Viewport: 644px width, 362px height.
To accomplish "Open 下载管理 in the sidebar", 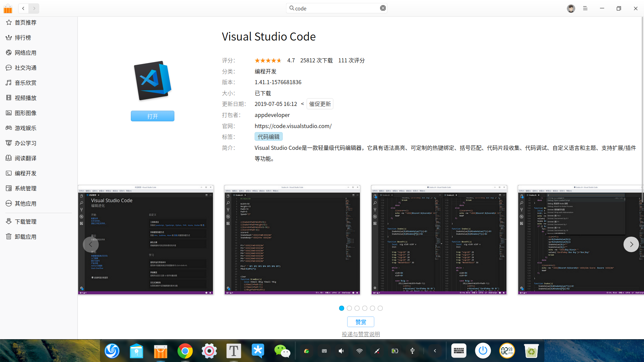I will (25, 221).
